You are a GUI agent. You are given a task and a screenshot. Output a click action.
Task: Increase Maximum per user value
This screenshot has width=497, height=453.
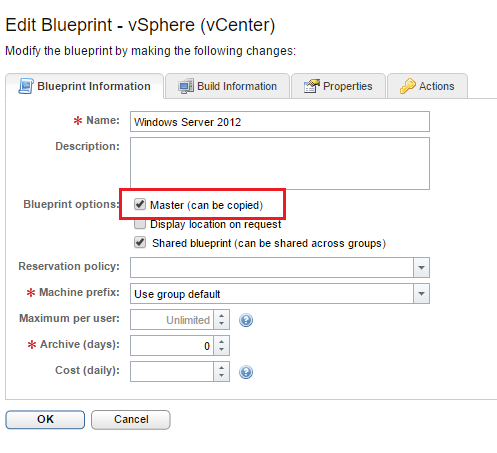pyautogui.click(x=222, y=315)
